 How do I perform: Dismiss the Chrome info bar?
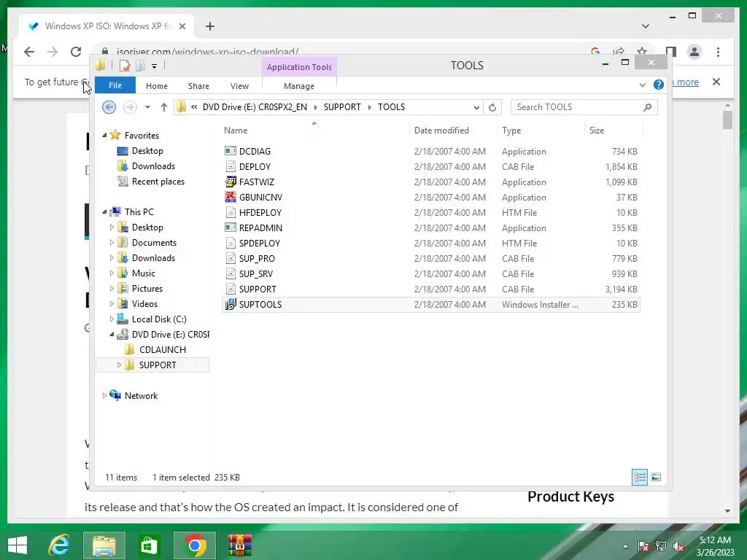pos(716,82)
